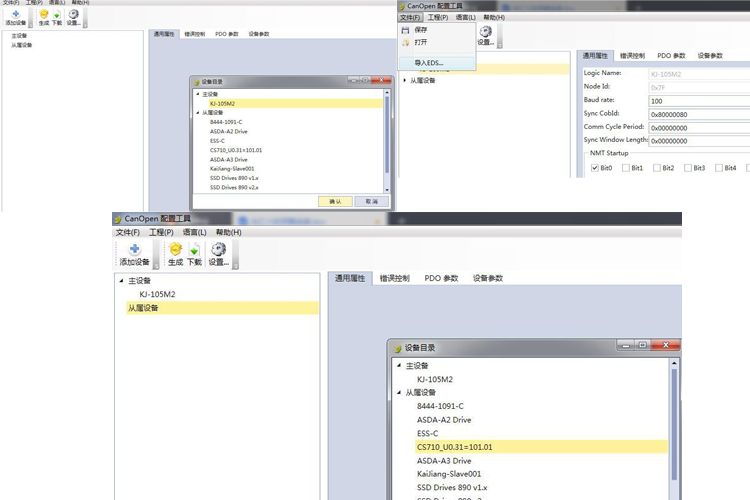The width and height of the screenshot is (750, 500).
Task: Click scrollbar down arrow in dialog with KJ-105M2 highlighted
Action: [x=387, y=190]
